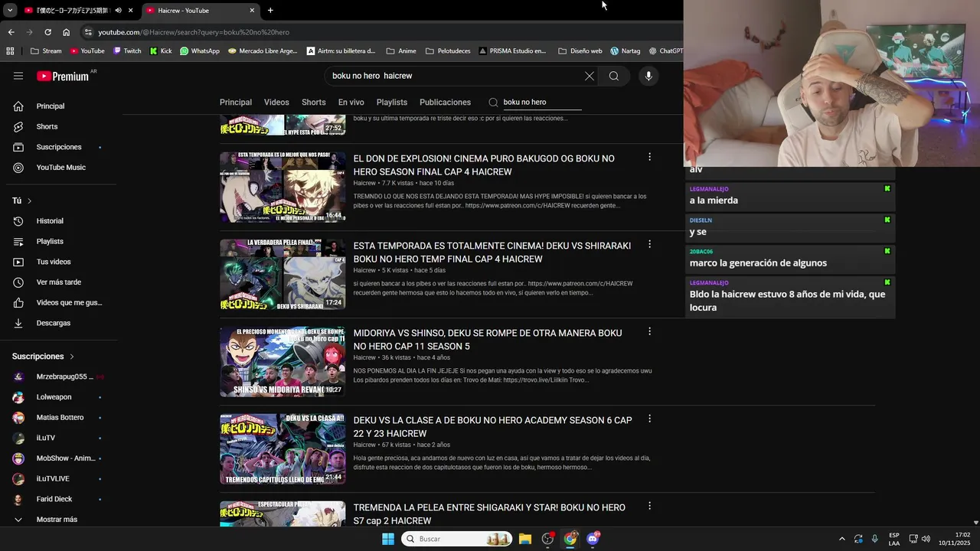Click the Bakugo explosion video thumbnail

(283, 187)
